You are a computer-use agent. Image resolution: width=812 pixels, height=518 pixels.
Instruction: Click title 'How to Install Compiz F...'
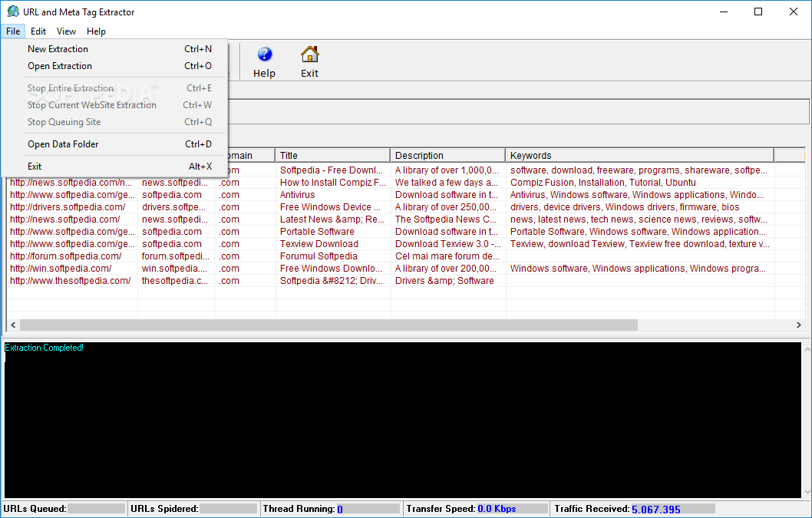pos(333,183)
